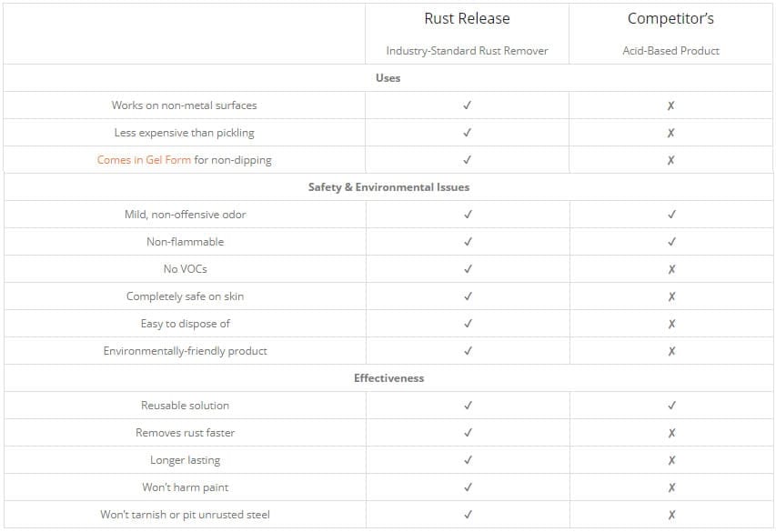Click Competitor's checkmark for Non-flammable row
Screen dimensions: 776x532
tap(671, 242)
